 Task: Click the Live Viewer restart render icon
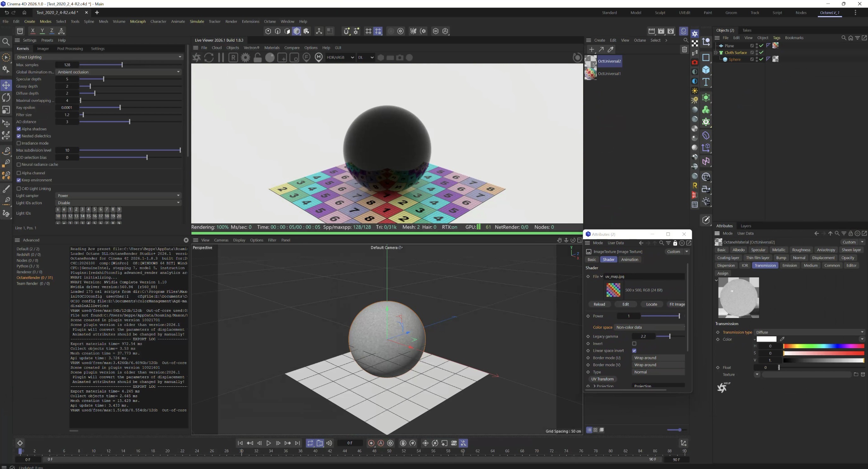(x=208, y=58)
